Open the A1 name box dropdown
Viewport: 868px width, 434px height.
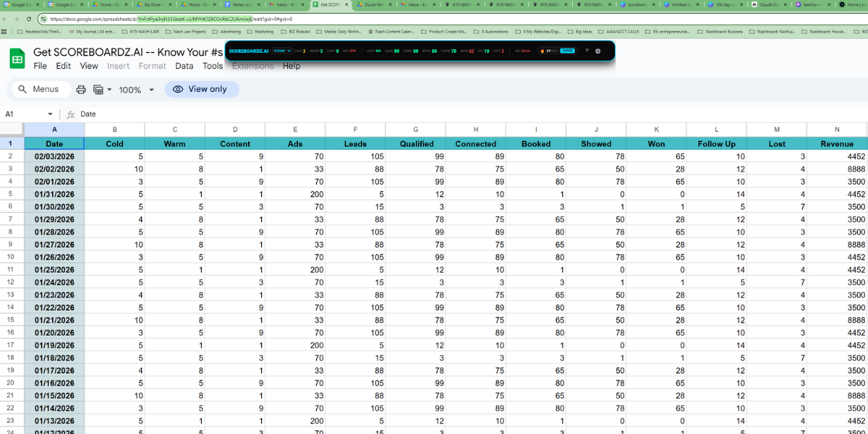click(50, 114)
